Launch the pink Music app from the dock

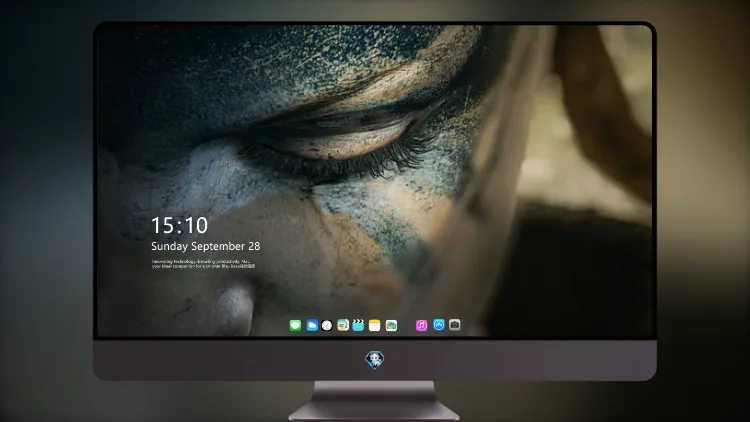421,325
